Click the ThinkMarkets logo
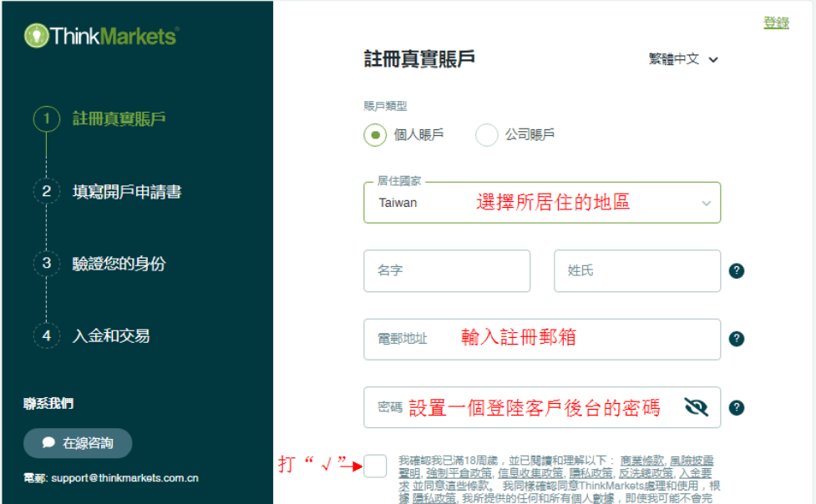 click(x=100, y=35)
